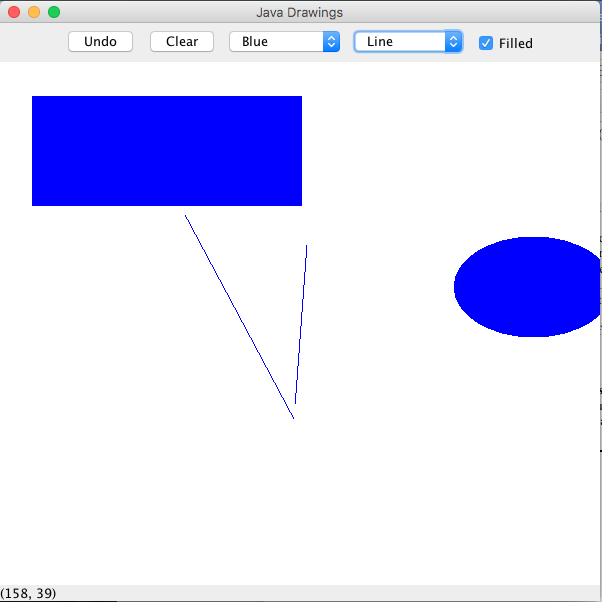
Task: Open the Line shape dropdown
Action: [408, 41]
